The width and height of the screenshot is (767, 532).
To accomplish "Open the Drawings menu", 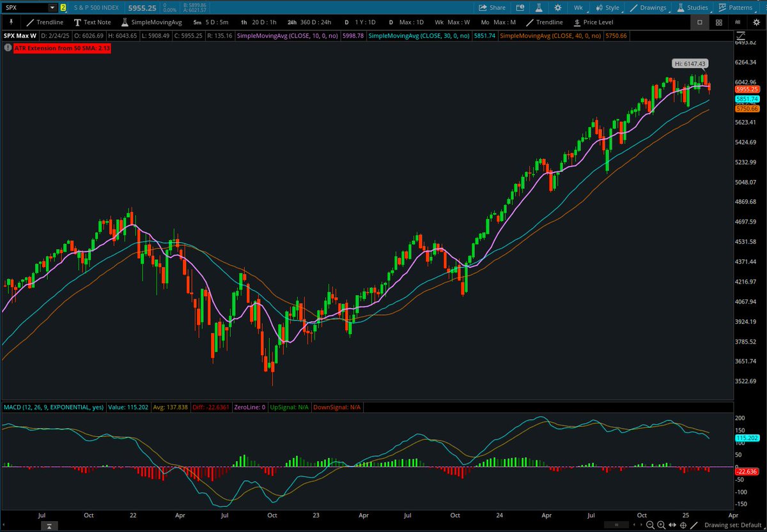I will tap(648, 8).
